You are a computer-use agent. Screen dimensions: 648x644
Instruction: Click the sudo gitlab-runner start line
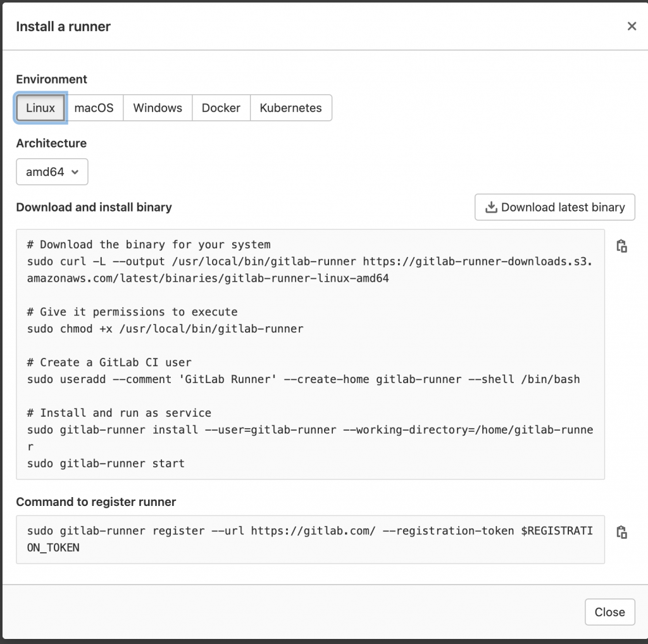coord(106,464)
